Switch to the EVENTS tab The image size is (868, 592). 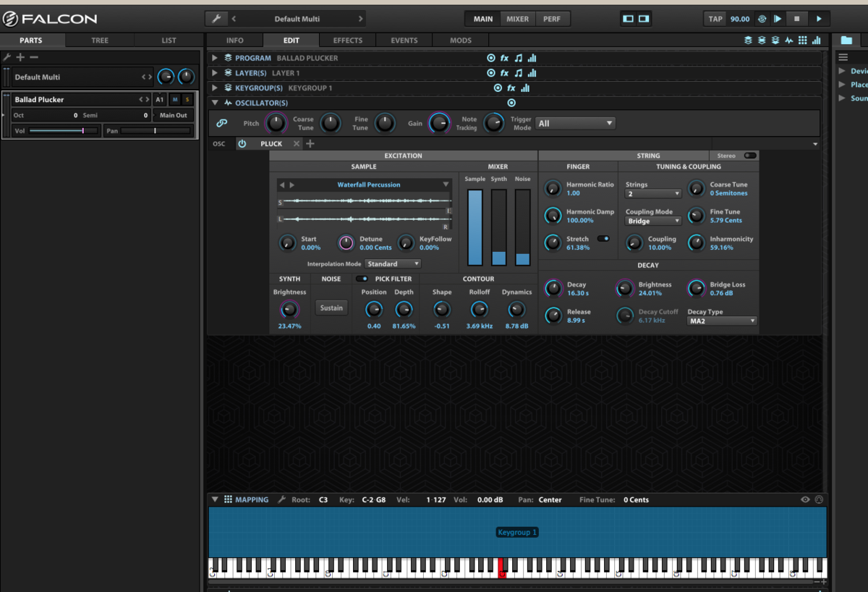tap(404, 41)
